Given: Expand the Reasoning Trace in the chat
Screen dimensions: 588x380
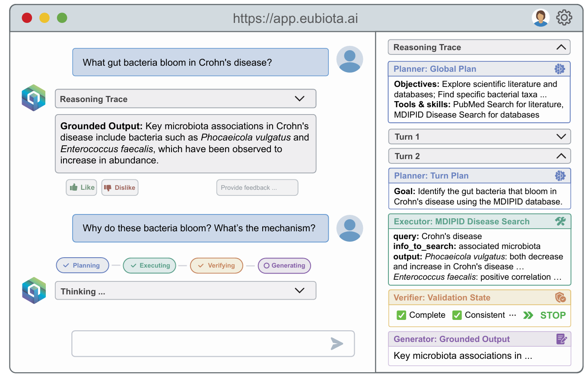Looking at the screenshot, I should tap(299, 99).
